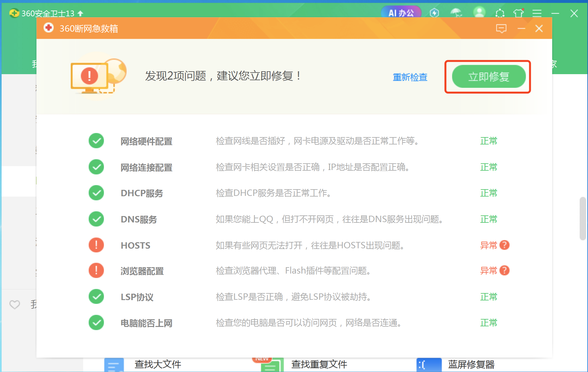Minimize the 360断网急救箱 dialog
Screen dimensions: 588x372
pyautogui.click(x=521, y=28)
